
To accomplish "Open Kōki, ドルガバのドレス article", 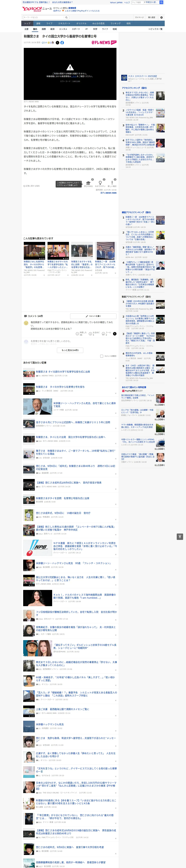I will tap(84, 596).
